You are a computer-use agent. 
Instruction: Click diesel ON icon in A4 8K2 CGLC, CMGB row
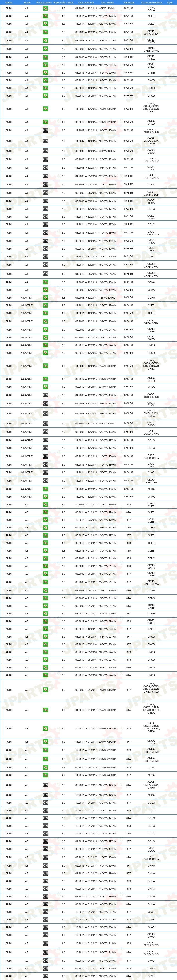coord(45,216)
